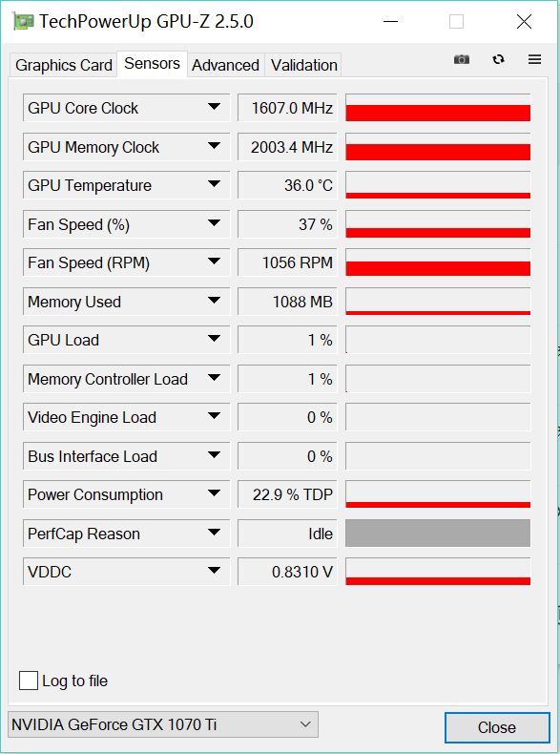Screen dimensions: 560x754
Task: Open the hamburger menu icon
Action: coord(534,59)
